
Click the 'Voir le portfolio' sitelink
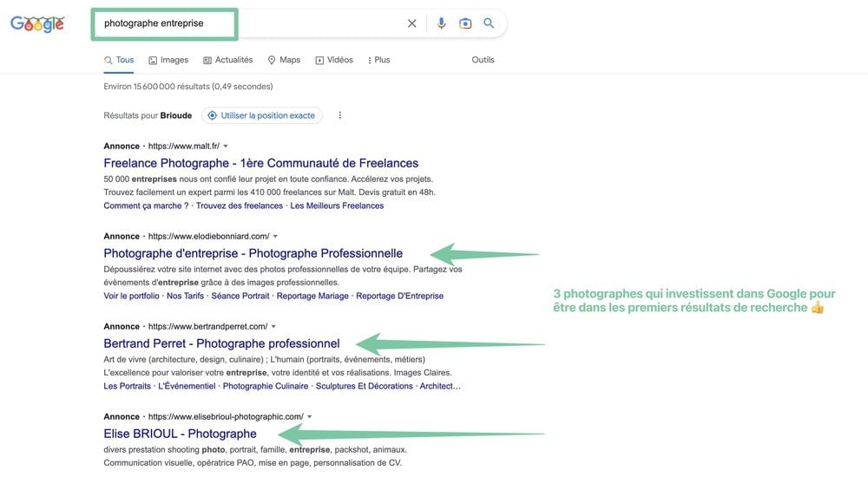[x=131, y=296]
